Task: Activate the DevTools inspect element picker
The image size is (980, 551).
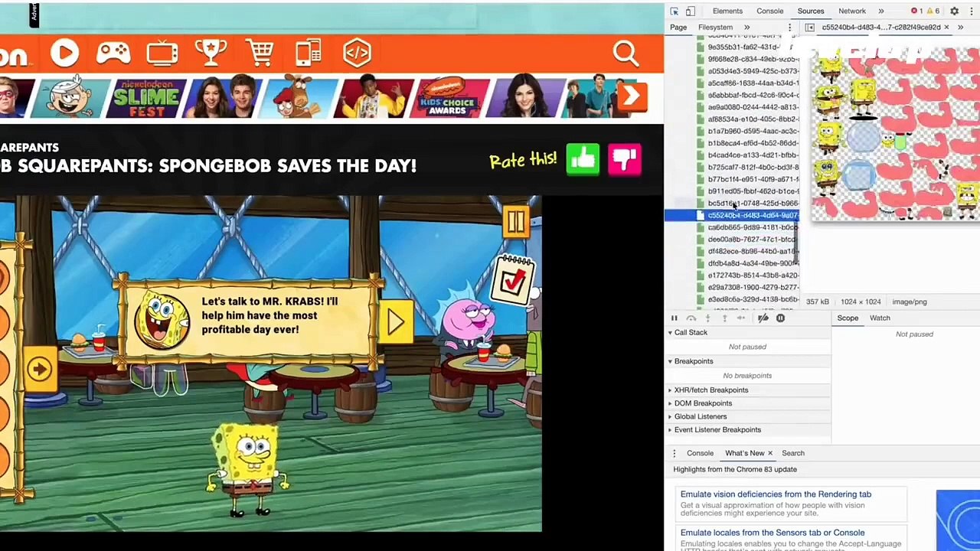Action: (675, 11)
